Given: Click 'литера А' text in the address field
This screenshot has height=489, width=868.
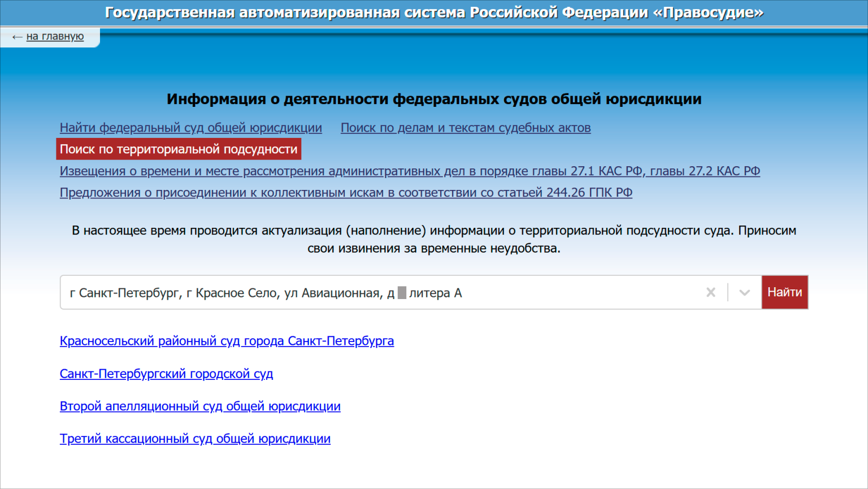Looking at the screenshot, I should coord(435,293).
